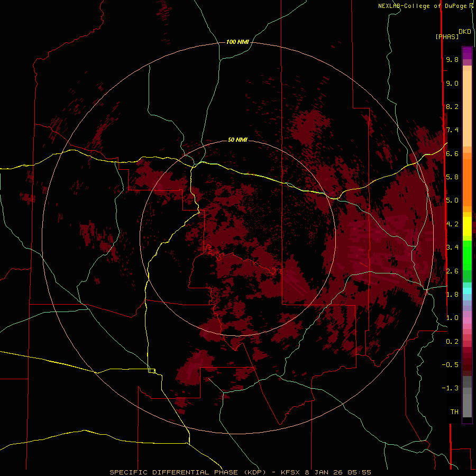Click the 6.6 value on color scale

(452, 153)
